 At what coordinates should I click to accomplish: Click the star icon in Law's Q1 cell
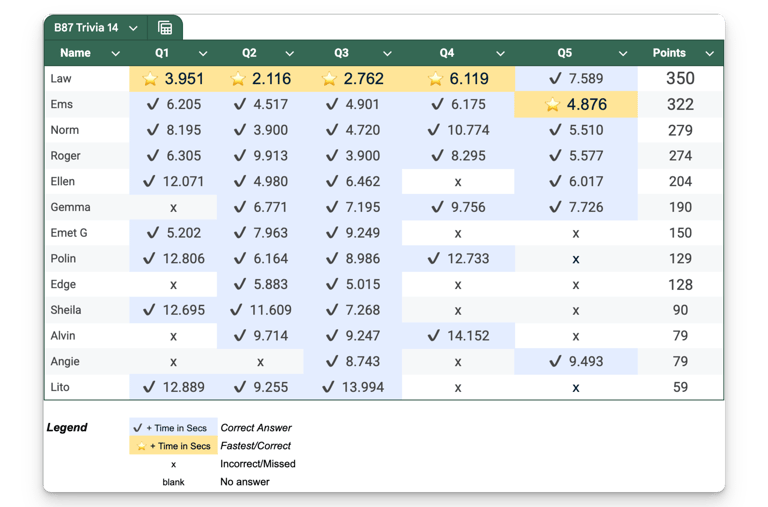point(150,79)
